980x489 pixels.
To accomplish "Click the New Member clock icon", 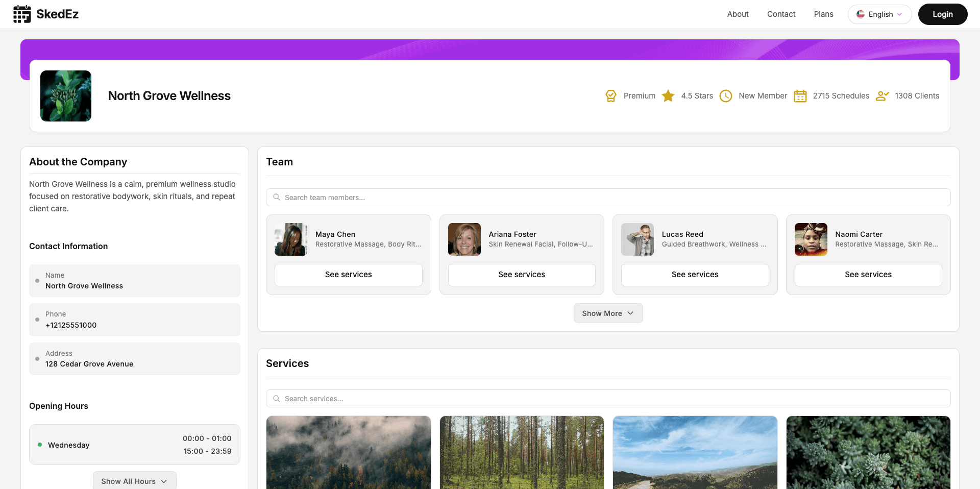I will pyautogui.click(x=726, y=96).
